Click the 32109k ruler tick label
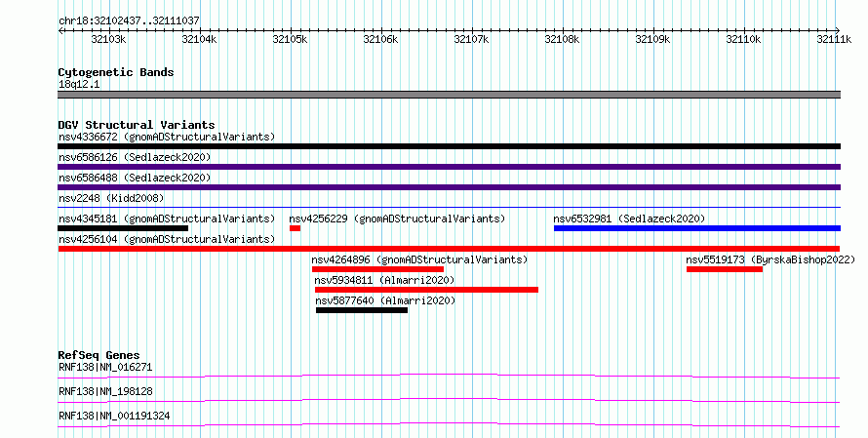Screen dimensions: 868x438 652,39
